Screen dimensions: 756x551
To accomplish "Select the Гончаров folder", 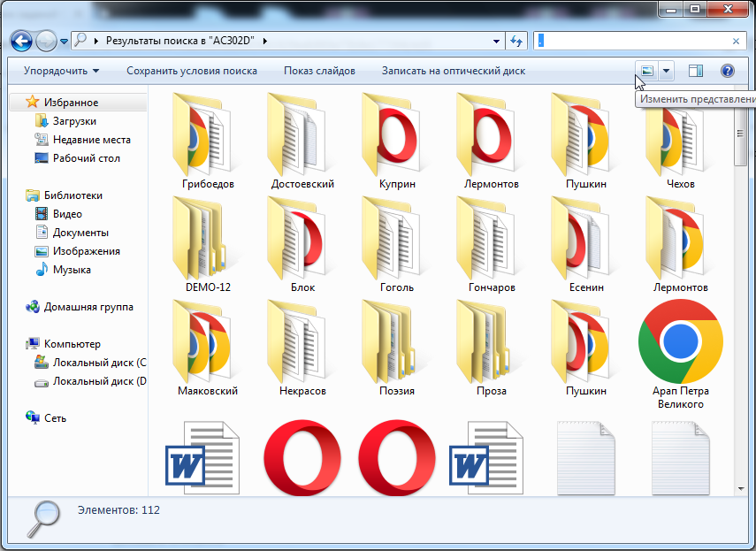I will (492, 245).
